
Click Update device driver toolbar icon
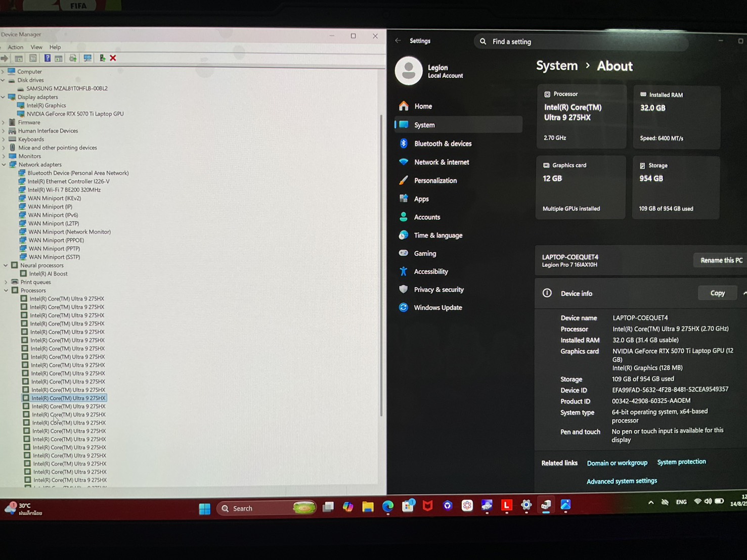pos(73,58)
